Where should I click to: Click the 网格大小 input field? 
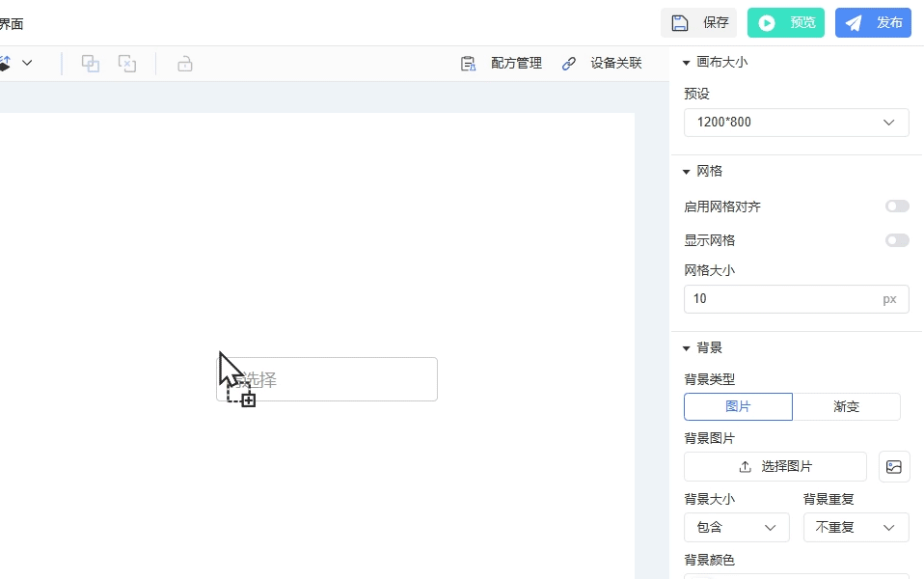pyautogui.click(x=781, y=299)
